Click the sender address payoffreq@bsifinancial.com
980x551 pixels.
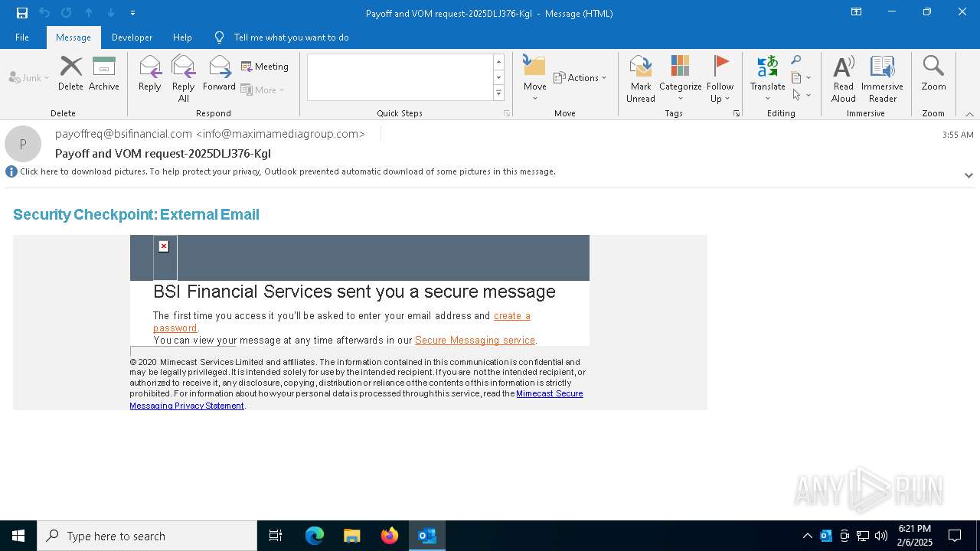click(x=210, y=134)
